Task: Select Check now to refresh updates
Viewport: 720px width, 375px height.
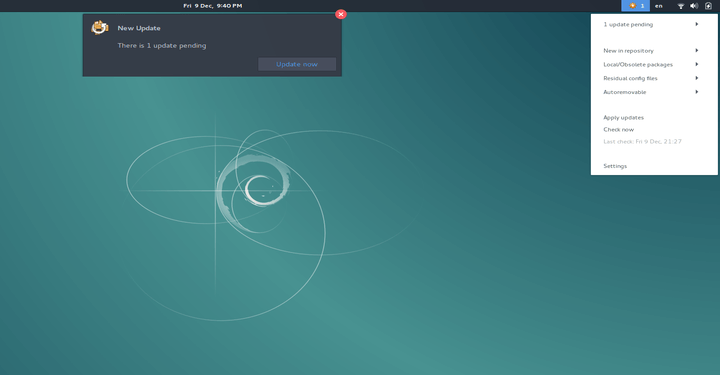Action: tap(619, 129)
